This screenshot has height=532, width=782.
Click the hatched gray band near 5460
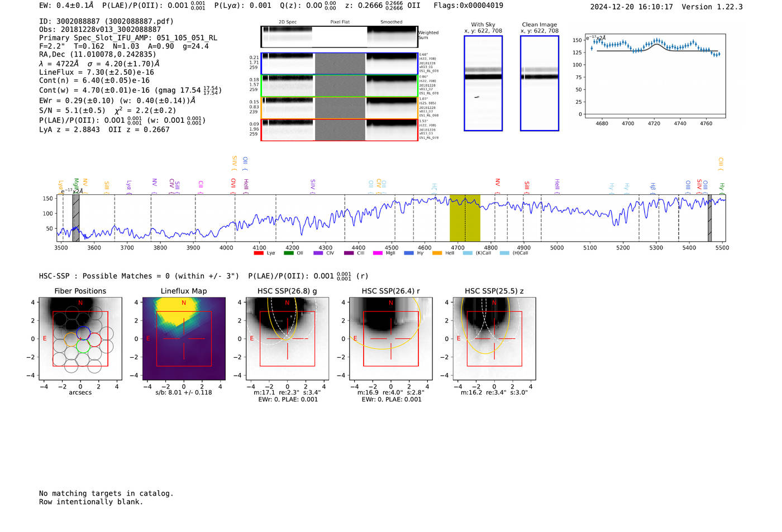pos(710,218)
